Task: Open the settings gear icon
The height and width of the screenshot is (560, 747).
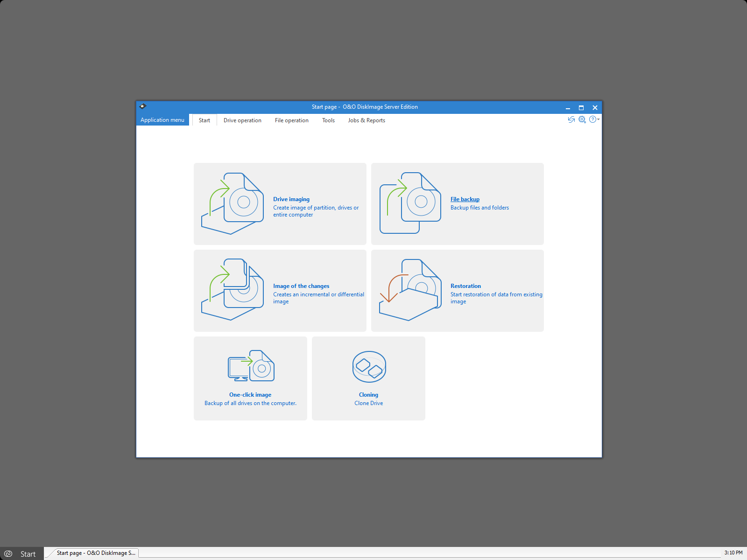Action: (582, 119)
